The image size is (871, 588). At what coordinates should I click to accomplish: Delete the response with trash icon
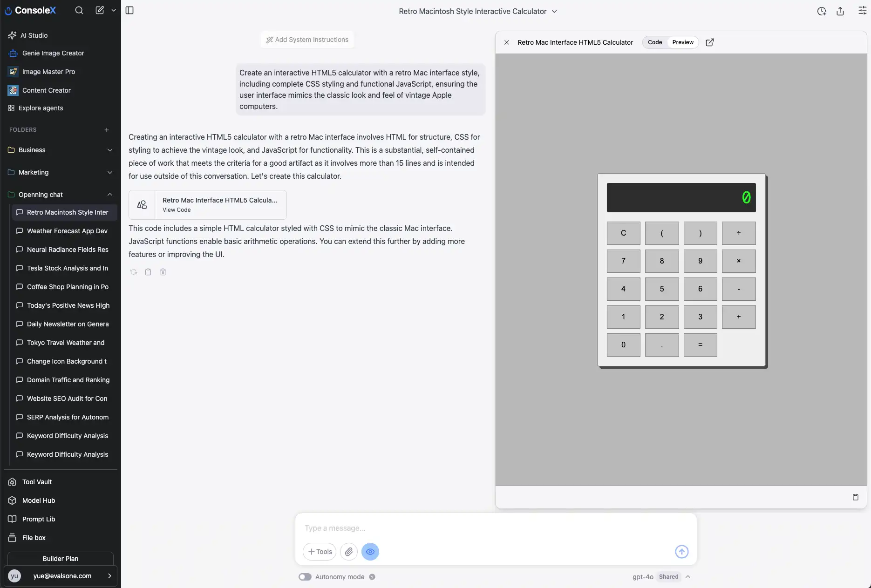[163, 272]
